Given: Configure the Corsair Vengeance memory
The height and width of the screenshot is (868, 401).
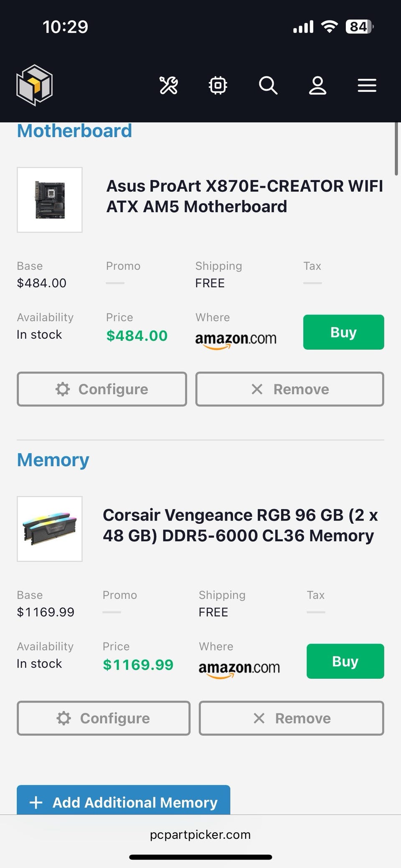Looking at the screenshot, I should [x=103, y=718].
